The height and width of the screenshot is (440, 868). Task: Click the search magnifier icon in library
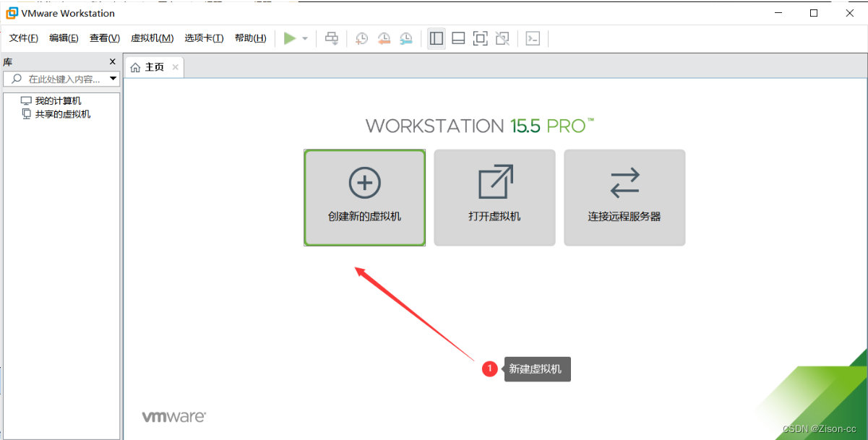click(x=17, y=79)
